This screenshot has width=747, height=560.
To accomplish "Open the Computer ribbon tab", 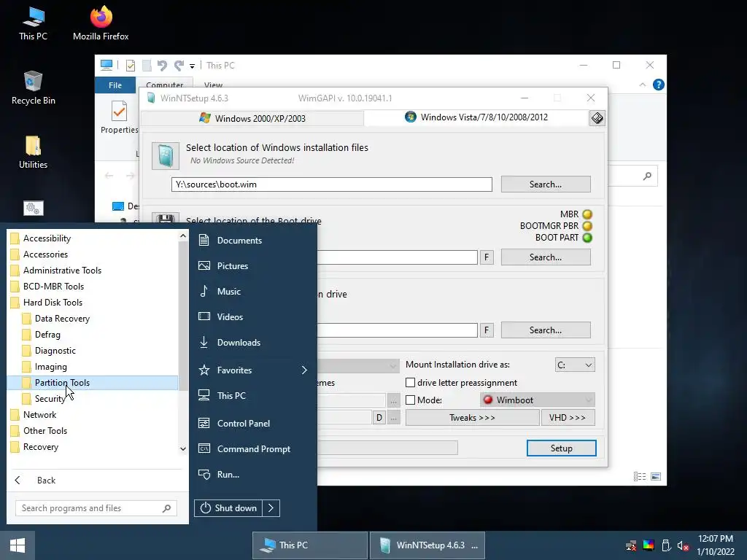I will (x=164, y=85).
